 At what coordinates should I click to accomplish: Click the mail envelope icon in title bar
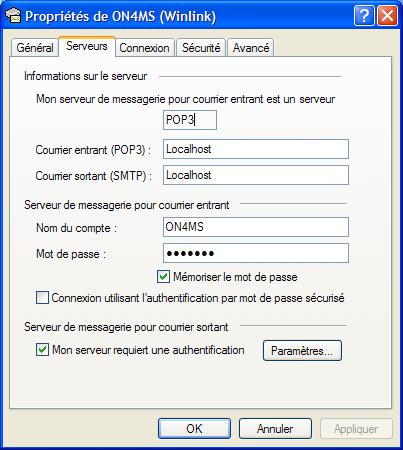[x=13, y=16]
